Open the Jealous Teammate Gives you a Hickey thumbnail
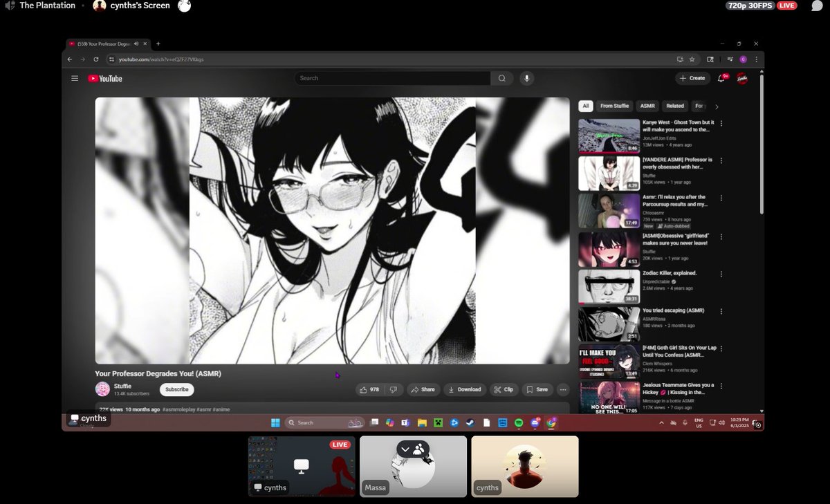830x504 pixels. [609, 399]
